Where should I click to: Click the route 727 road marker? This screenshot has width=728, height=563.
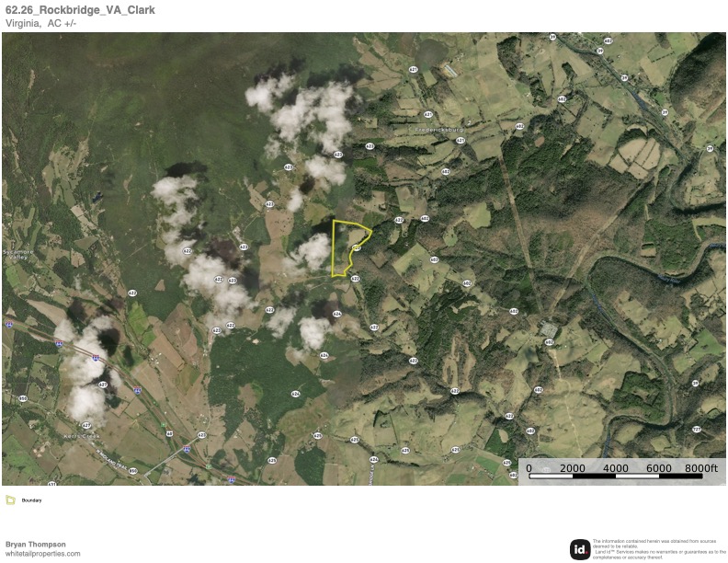697,430
